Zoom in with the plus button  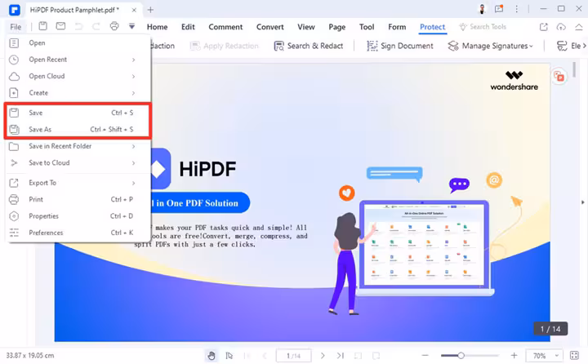tap(514, 355)
